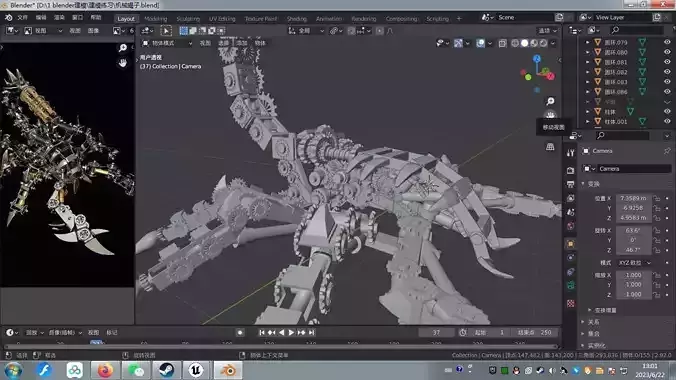
Task: Open the Tool properties tab icon
Action: [x=570, y=153]
